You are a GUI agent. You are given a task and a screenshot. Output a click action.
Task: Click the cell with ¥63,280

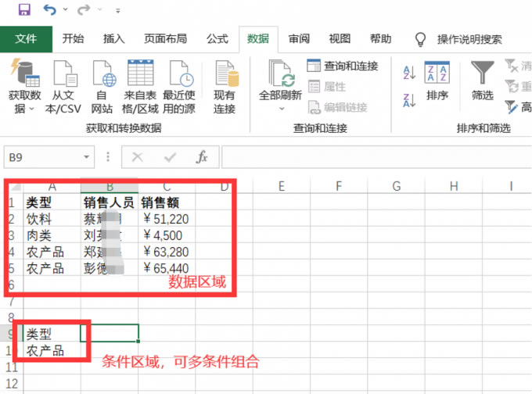click(x=167, y=252)
